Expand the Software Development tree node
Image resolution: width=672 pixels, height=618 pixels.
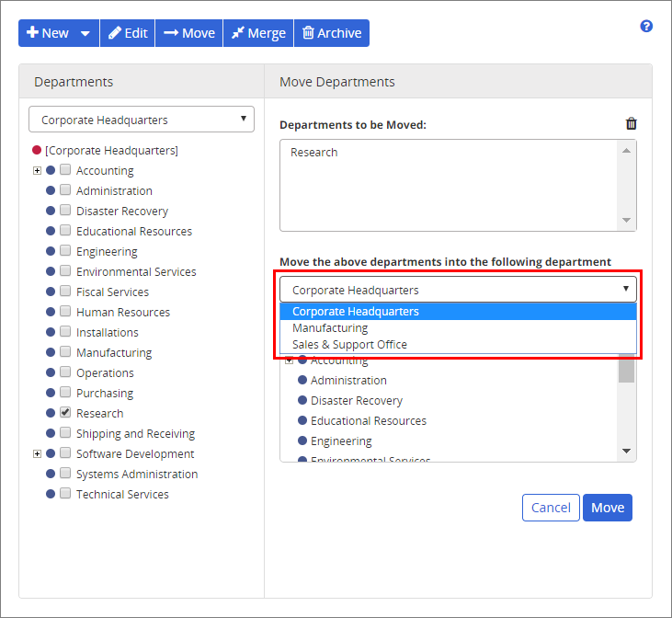pyautogui.click(x=37, y=453)
